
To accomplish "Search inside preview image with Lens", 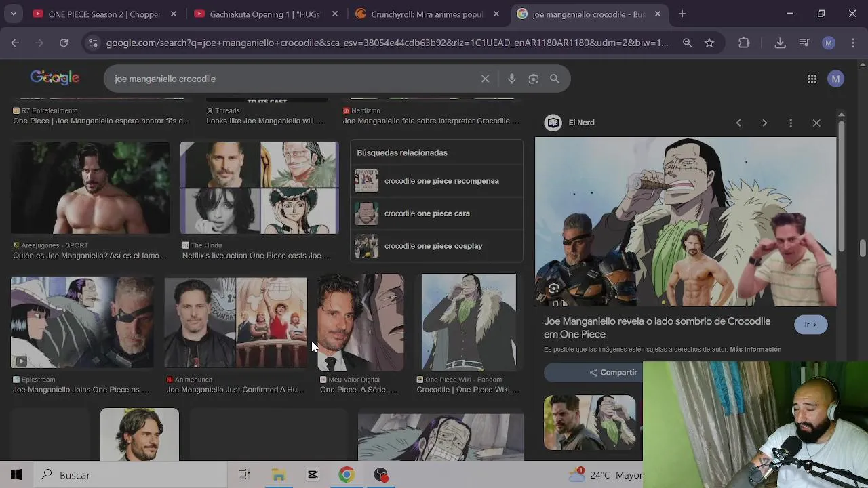I will [554, 289].
